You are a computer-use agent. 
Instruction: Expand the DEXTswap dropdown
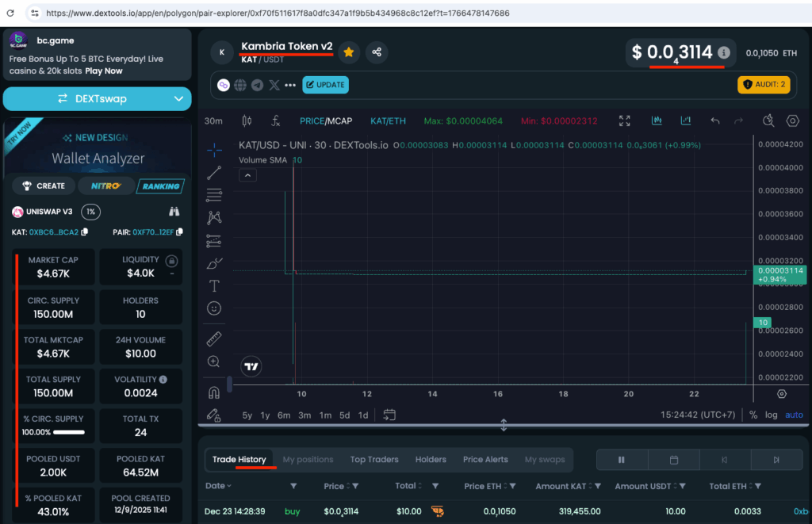(x=178, y=99)
